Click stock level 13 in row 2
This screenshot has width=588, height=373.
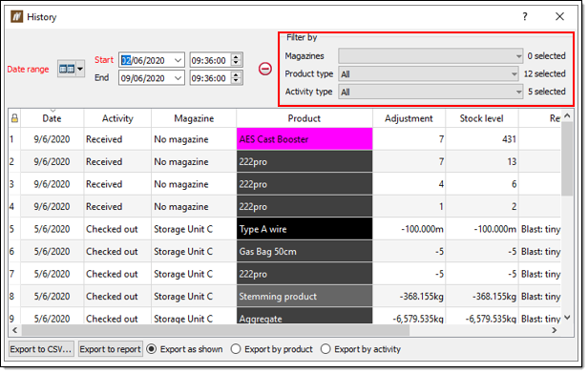pos(513,162)
